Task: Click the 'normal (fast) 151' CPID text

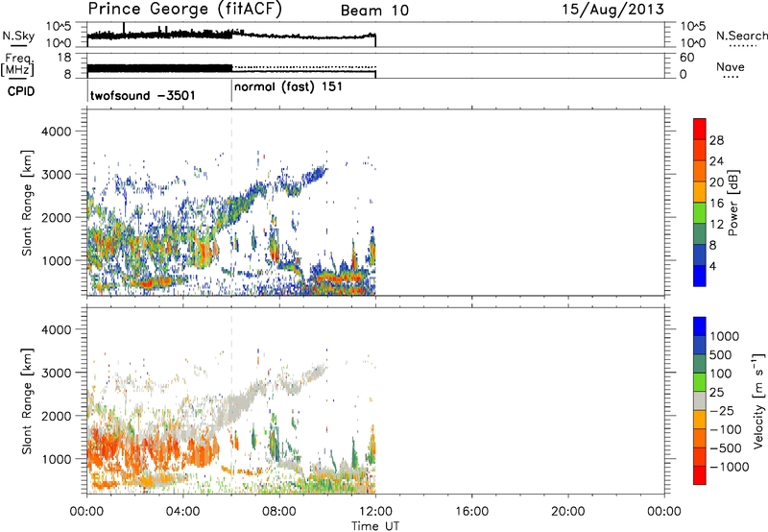Action: pos(288,87)
